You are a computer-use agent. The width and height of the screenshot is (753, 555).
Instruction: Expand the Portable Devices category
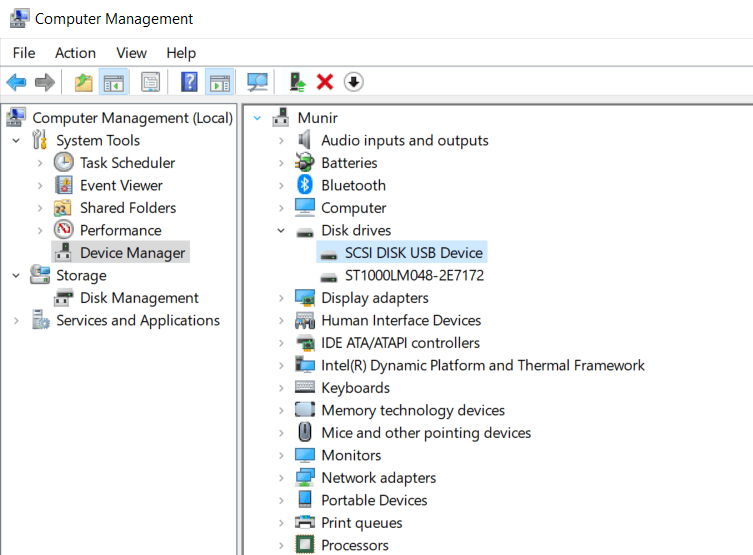click(x=281, y=500)
